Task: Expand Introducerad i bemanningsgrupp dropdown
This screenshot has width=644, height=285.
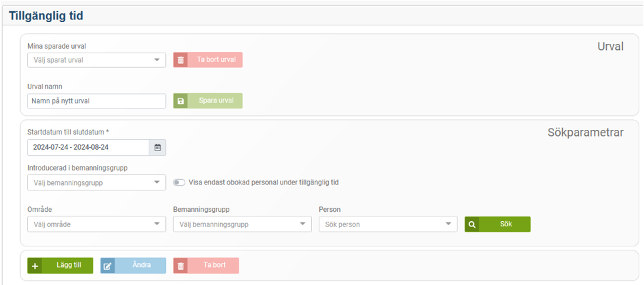Action: 96,182
